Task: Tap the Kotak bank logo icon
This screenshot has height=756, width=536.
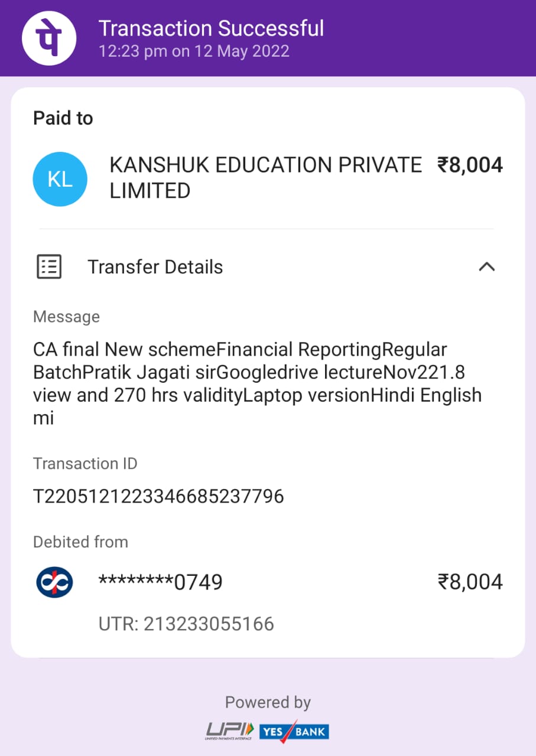Action: click(x=54, y=582)
